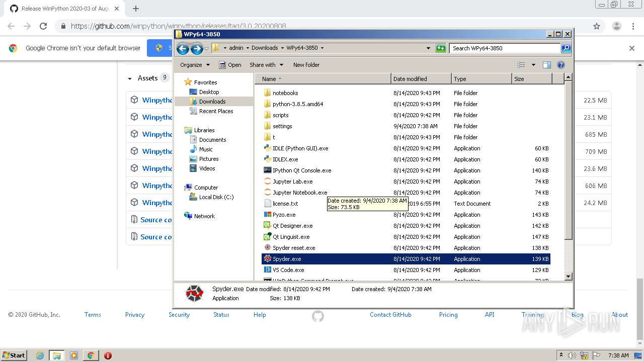Screen dimensions: 644x362
Task: Select the settings folder row
Action: tap(406, 126)
